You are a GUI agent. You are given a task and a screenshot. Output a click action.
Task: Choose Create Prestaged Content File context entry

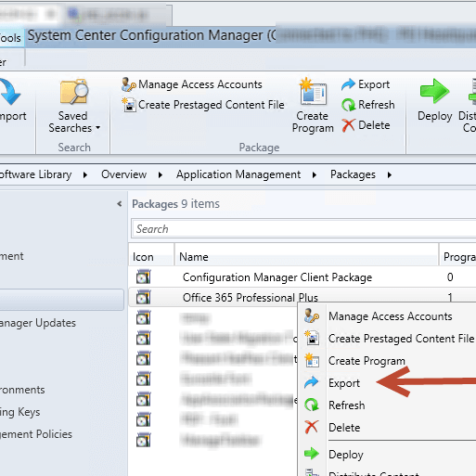click(x=401, y=339)
